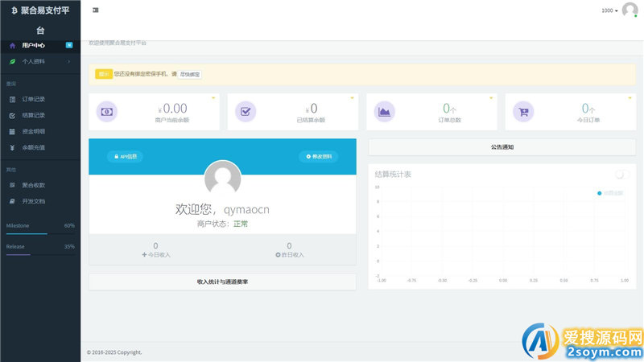
Task: Click the 开发文档 book icon
Action: click(x=12, y=201)
